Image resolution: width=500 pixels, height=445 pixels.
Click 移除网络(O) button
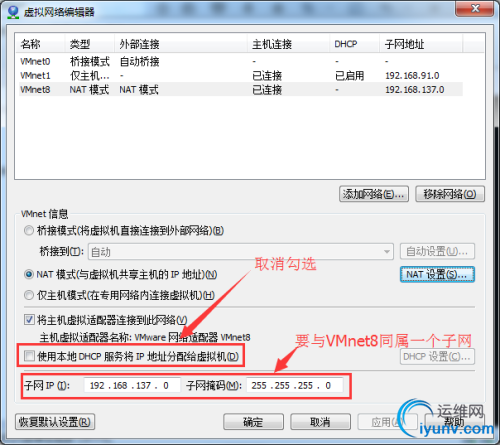(450, 194)
